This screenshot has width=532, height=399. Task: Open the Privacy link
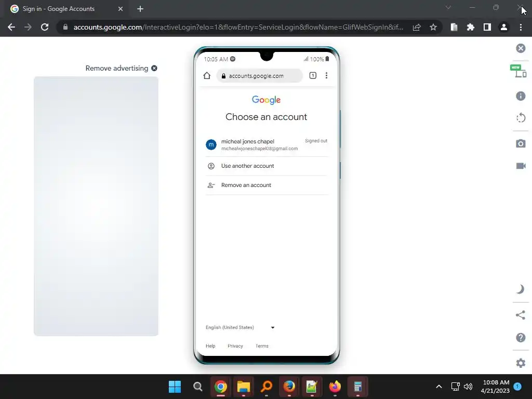click(235, 346)
